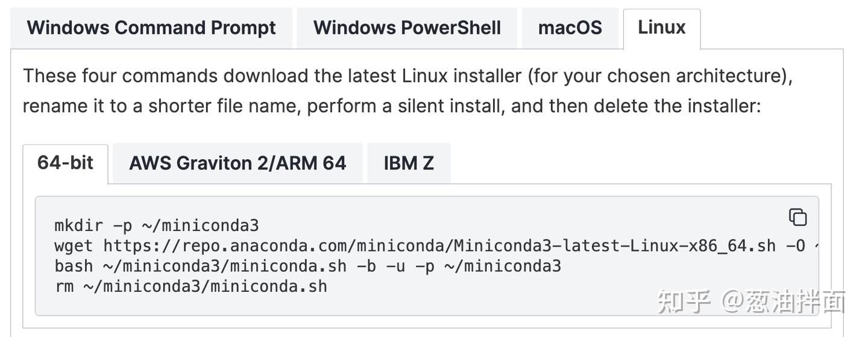868x337 pixels.
Task: Open the Windows PowerShell tab
Action: (x=407, y=28)
